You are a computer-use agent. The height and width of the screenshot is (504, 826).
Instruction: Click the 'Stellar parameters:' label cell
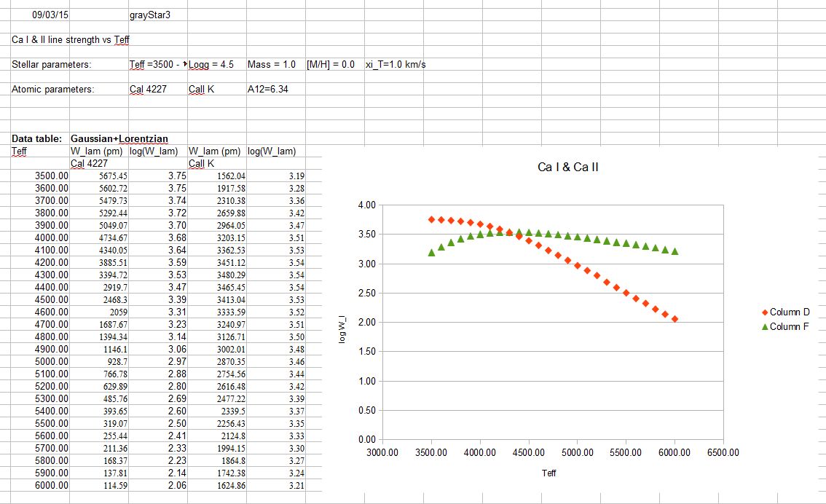point(51,64)
